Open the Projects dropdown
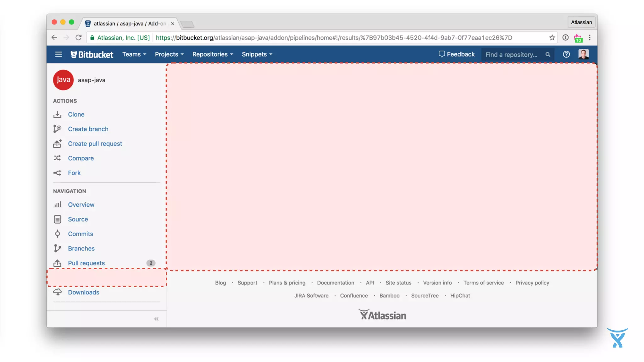 pyautogui.click(x=169, y=54)
